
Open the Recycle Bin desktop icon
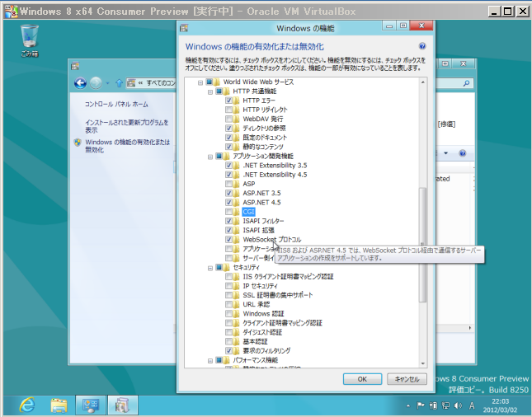pos(29,38)
